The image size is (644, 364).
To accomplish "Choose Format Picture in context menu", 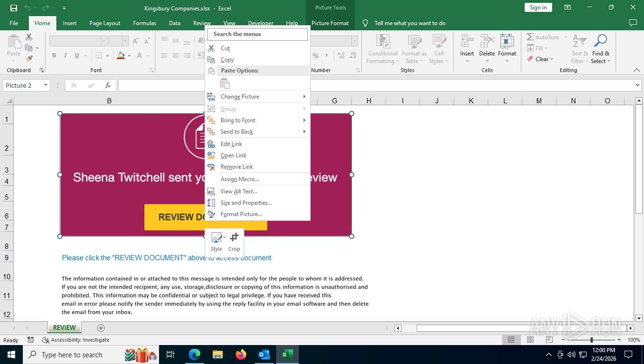I will coord(258,214).
